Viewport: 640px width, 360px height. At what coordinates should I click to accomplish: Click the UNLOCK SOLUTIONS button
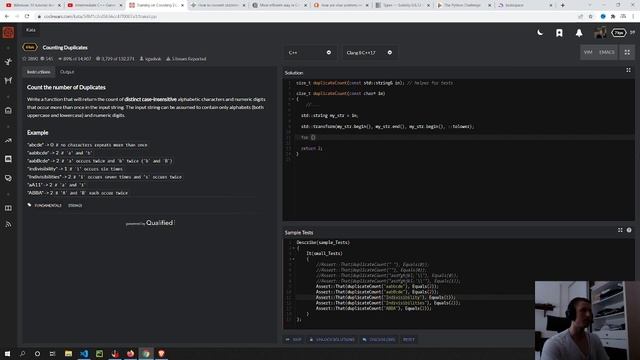click(331, 340)
